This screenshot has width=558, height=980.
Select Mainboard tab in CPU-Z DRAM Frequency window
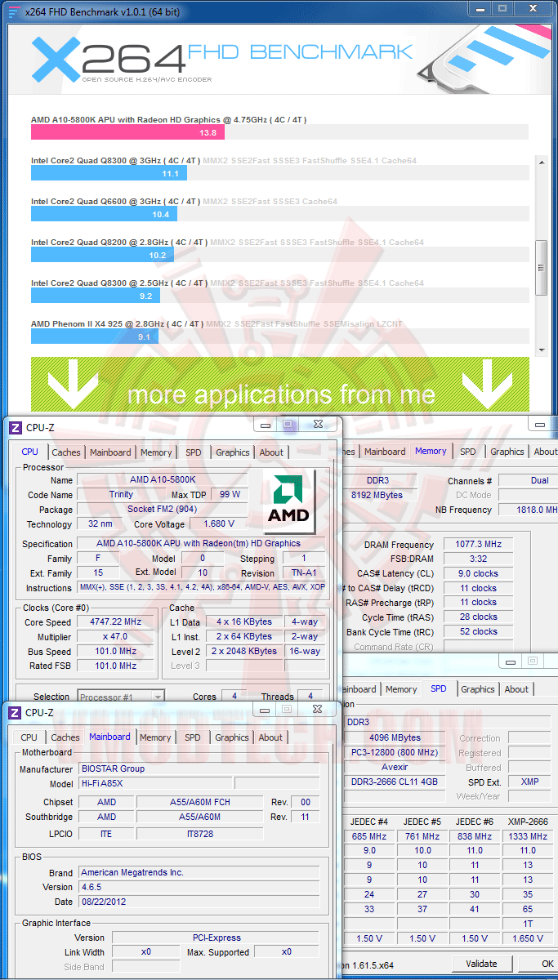point(385,452)
